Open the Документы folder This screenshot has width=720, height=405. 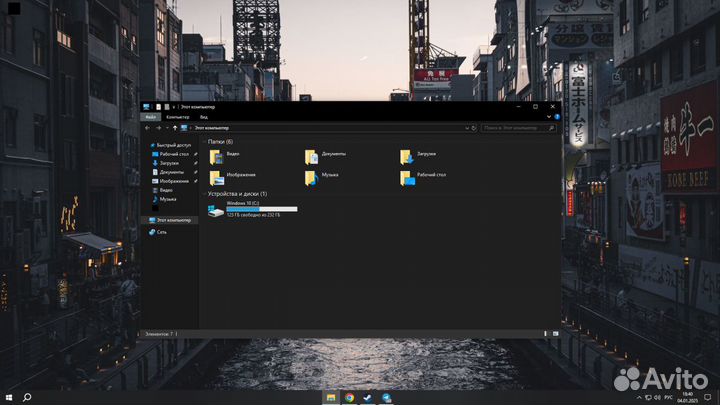tap(312, 156)
